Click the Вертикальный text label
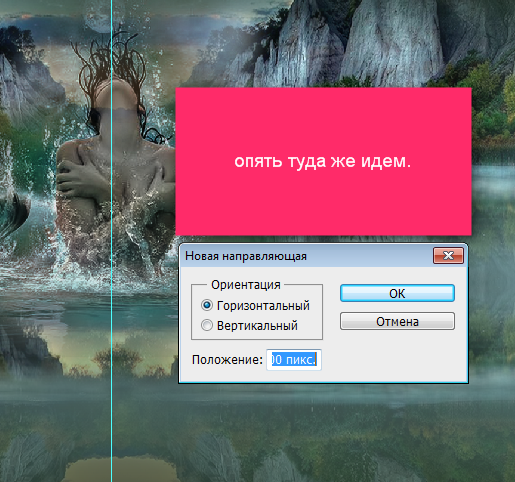Image resolution: width=515 pixels, height=482 pixels. [257, 325]
